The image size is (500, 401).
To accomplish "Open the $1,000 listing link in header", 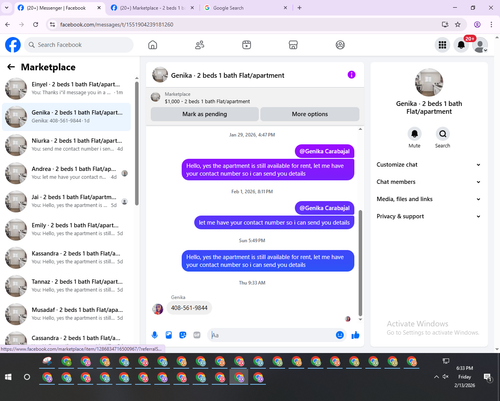I will [207, 101].
